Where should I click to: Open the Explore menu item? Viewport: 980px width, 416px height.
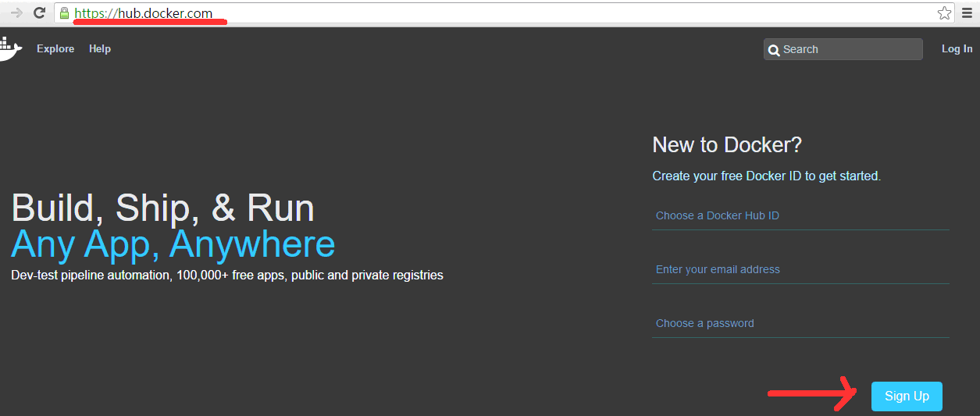(x=55, y=48)
